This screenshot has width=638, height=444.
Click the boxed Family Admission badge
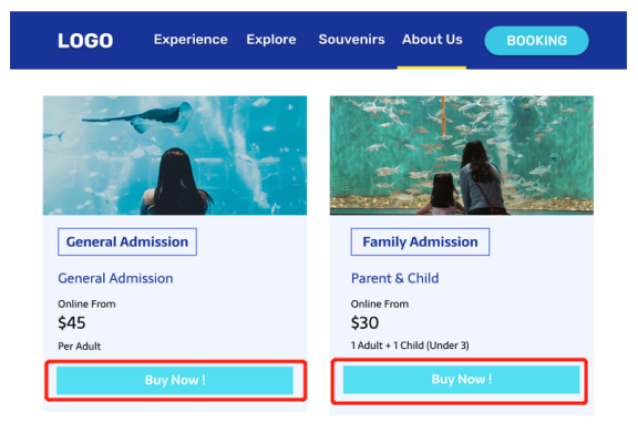click(x=420, y=242)
